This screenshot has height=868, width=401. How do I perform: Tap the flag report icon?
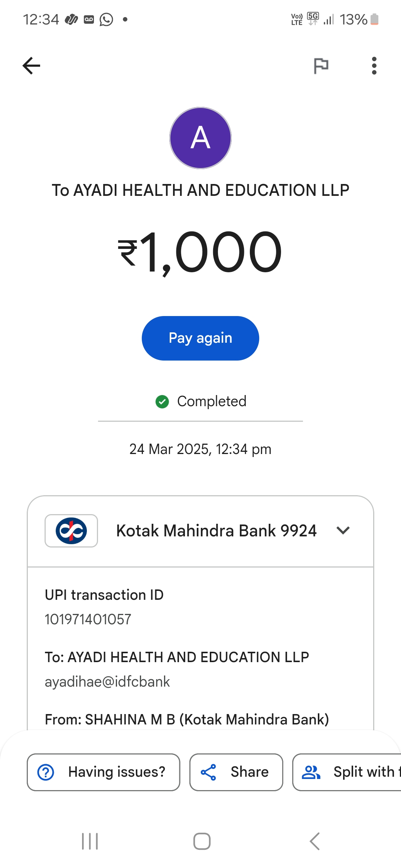point(321,66)
